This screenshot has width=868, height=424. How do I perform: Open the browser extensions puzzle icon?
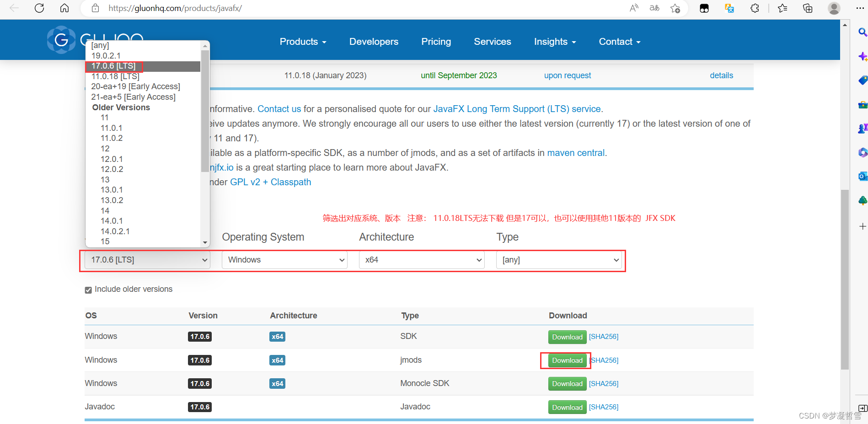click(755, 8)
